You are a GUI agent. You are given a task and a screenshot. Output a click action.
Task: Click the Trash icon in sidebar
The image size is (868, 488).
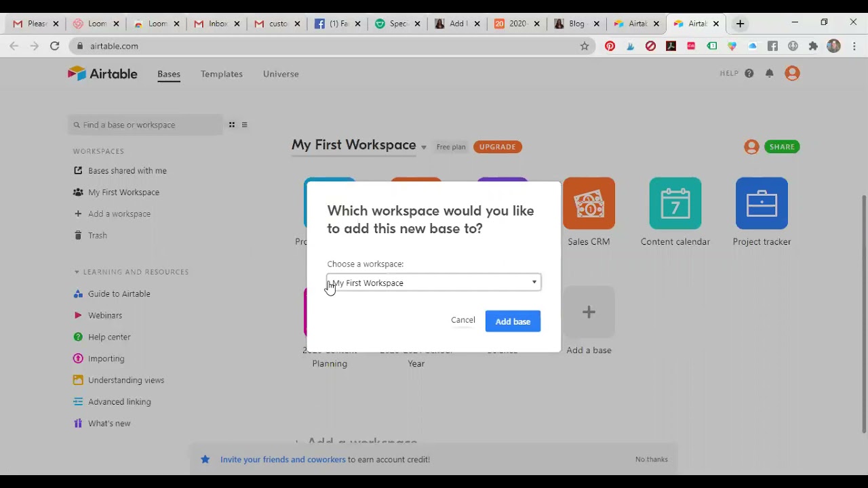click(78, 235)
